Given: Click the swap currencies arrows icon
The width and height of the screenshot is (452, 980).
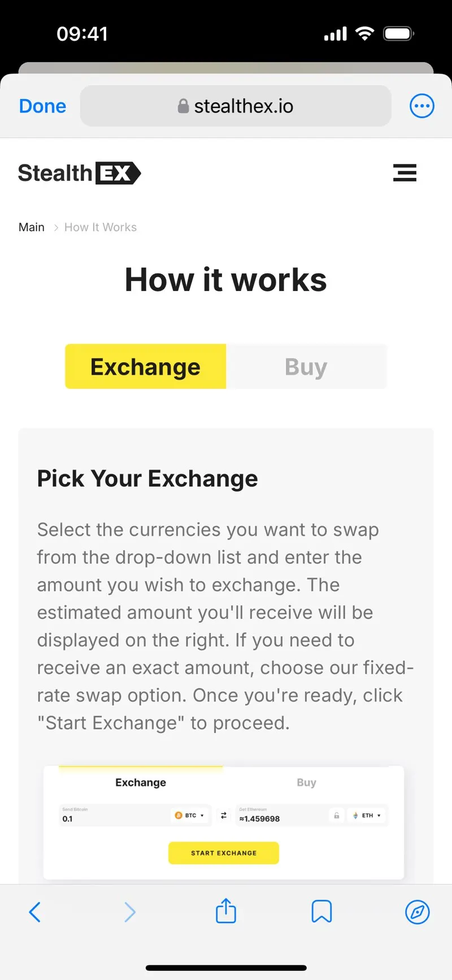Looking at the screenshot, I should point(224,816).
